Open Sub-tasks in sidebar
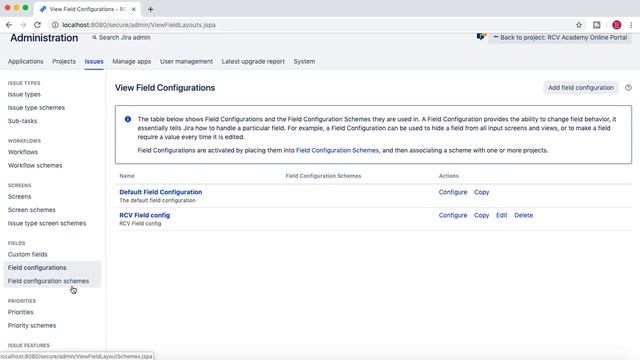 coord(22,121)
